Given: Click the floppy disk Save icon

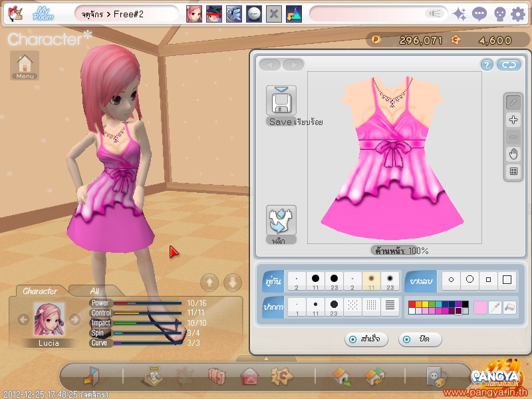Looking at the screenshot, I should click(281, 101).
